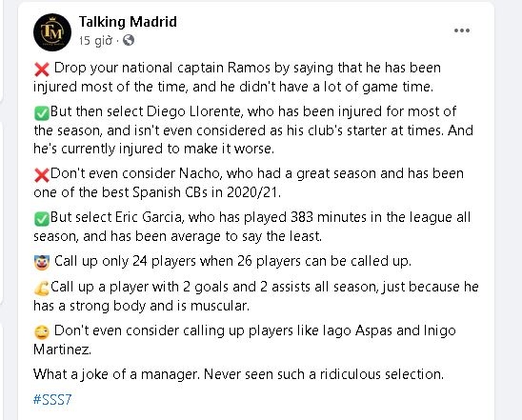Click the red cross emoji before Drop

tap(42, 70)
